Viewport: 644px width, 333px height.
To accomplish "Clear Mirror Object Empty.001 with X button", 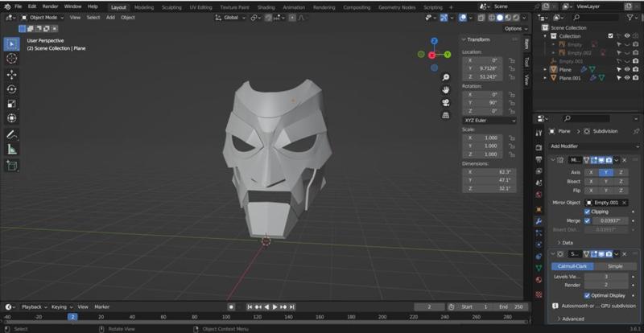I will (625, 203).
